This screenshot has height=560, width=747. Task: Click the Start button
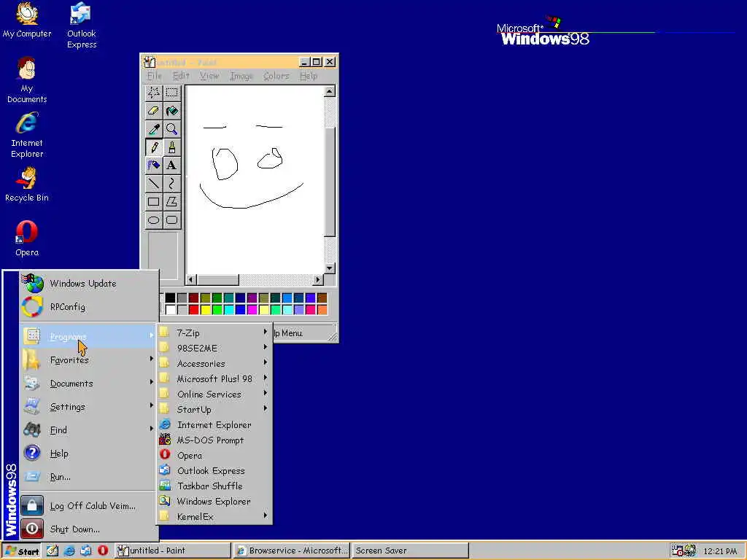(x=22, y=551)
